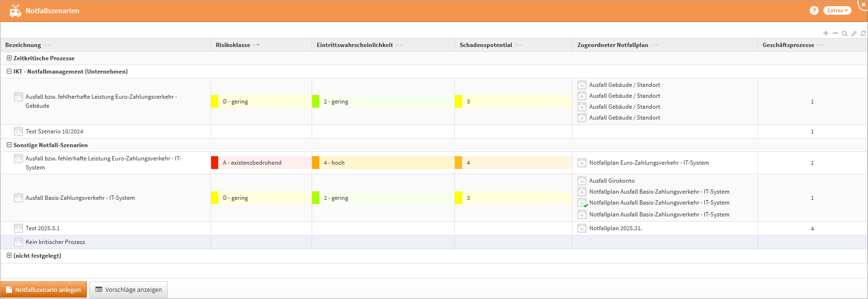Click the minus icon above the table
Screen dimensions: 868x299
(x=835, y=33)
